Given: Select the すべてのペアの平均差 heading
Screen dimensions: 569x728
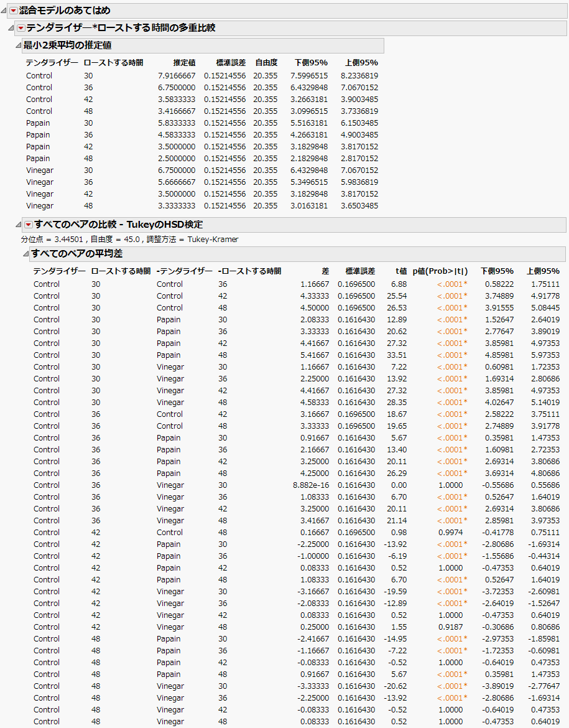Looking at the screenshot, I should pos(76,253).
